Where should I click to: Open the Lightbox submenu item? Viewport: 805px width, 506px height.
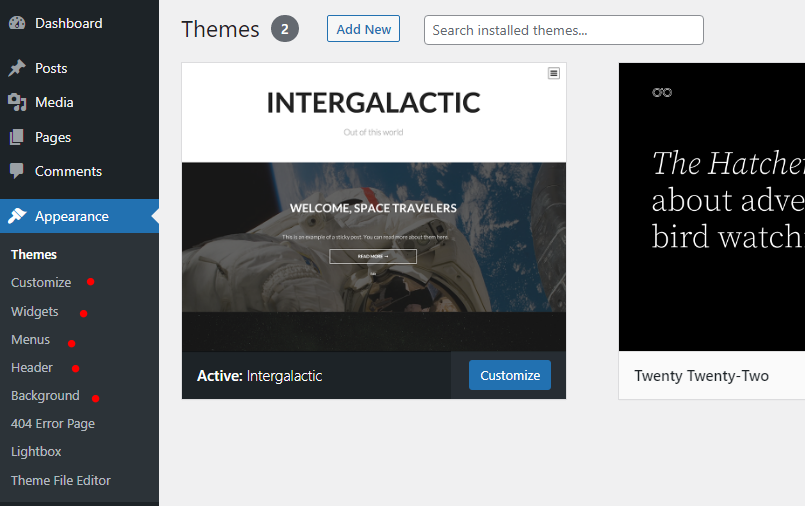pyautogui.click(x=36, y=452)
